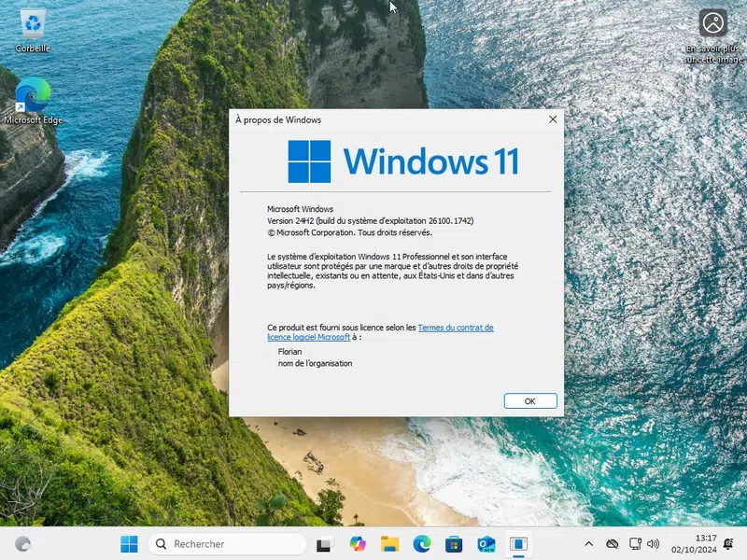Expand hidden system tray icons
747x560 pixels.
coord(589,544)
